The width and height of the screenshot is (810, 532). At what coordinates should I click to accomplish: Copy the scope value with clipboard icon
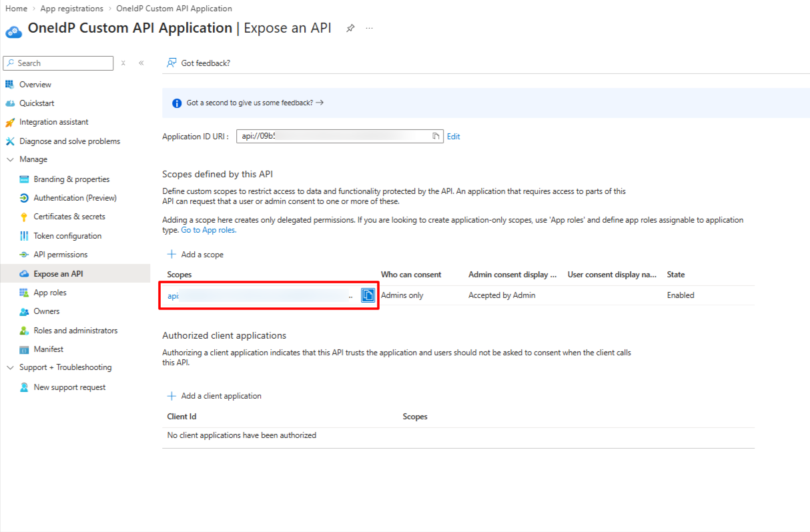pos(368,295)
